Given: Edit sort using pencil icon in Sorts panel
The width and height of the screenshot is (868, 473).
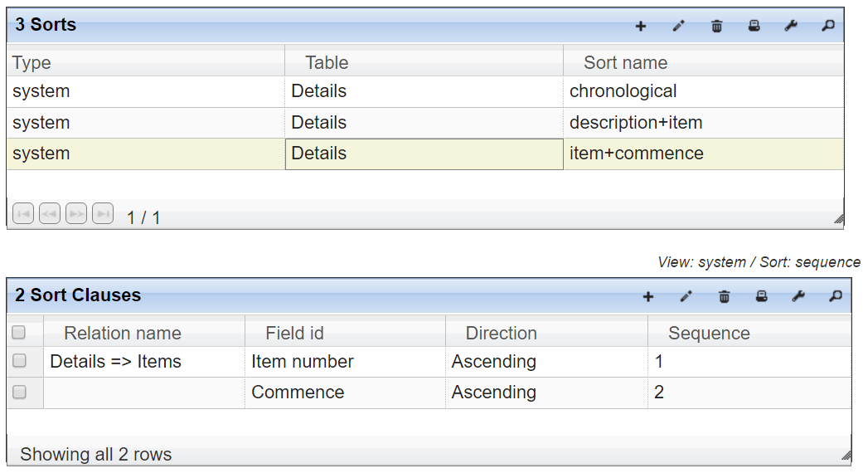Looking at the screenshot, I should 679,26.
